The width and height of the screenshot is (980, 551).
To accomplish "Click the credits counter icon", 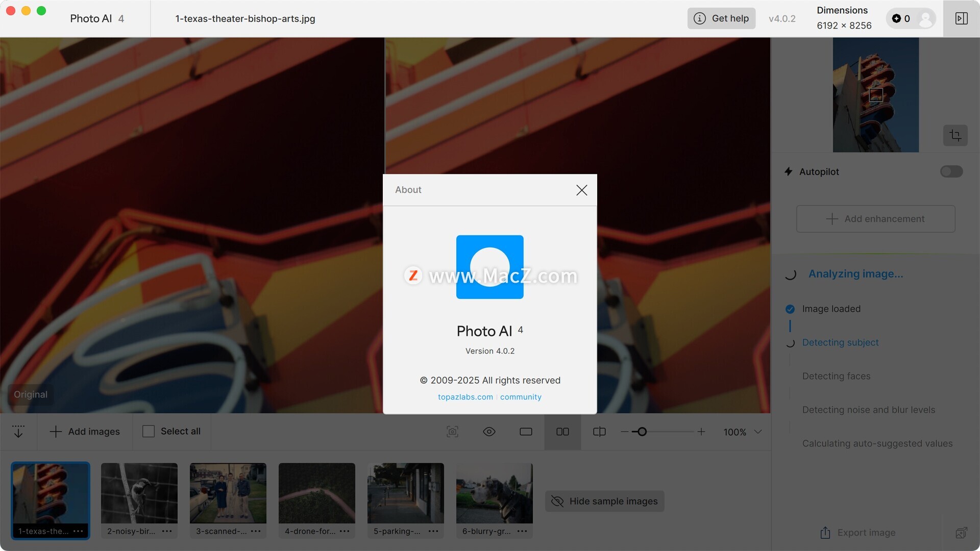I will (x=896, y=18).
